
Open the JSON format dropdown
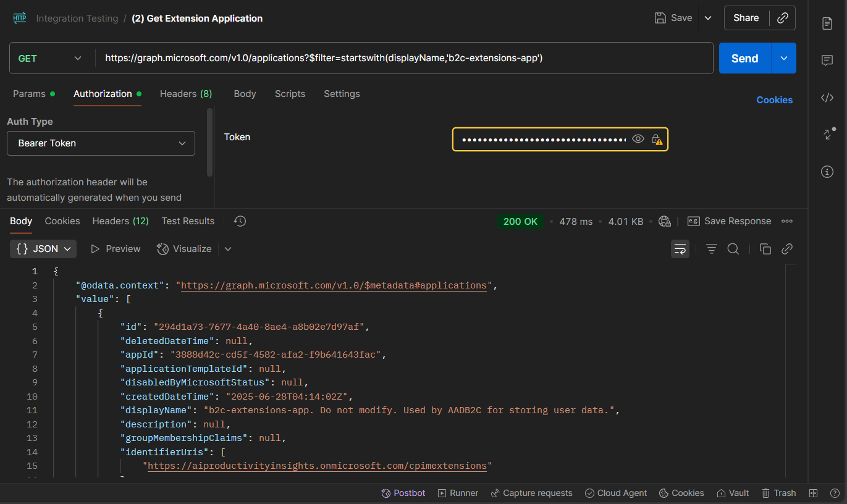[x=43, y=249]
